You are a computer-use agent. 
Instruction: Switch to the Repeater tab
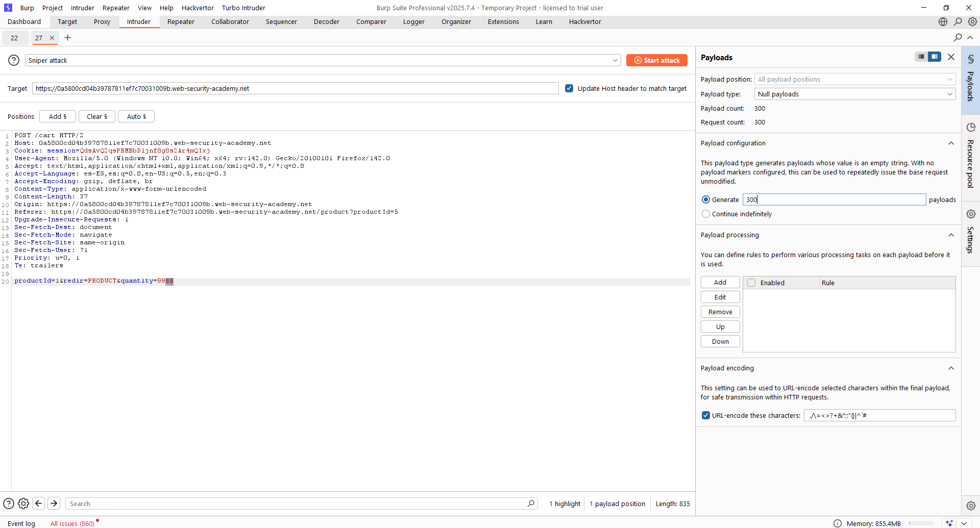(181, 22)
